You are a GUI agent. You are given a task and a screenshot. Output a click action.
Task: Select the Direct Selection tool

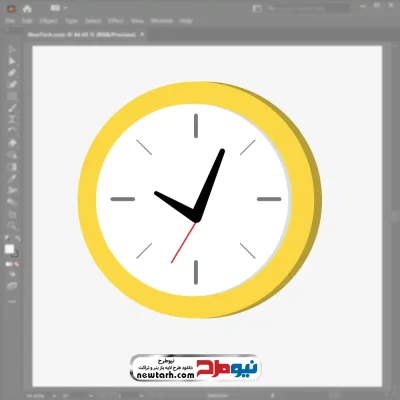(x=12, y=61)
